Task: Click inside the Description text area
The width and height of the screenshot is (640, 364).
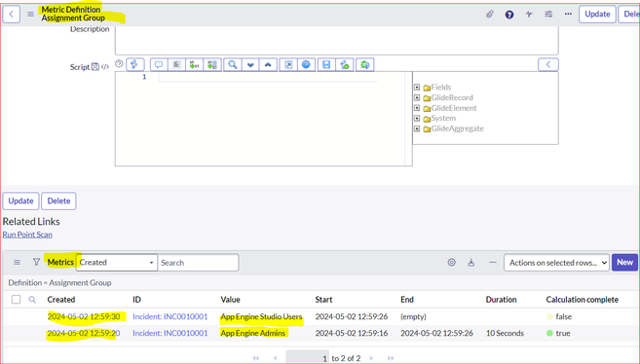Action: [x=336, y=40]
